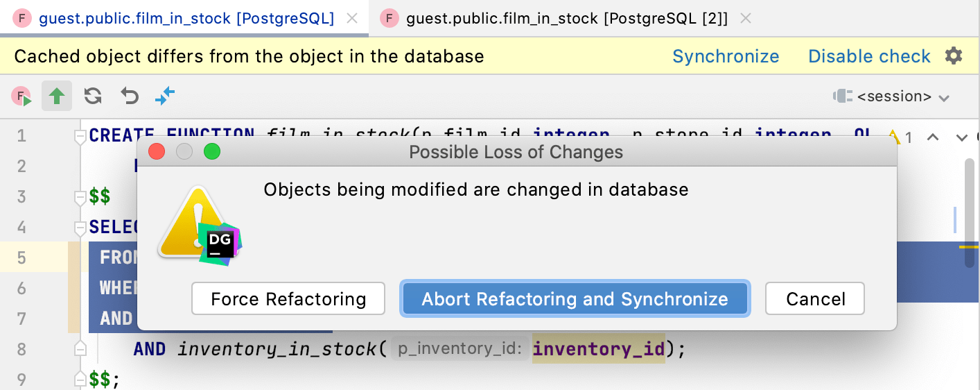The width and height of the screenshot is (980, 390).
Task: Click the p_inventory_id parameter hint
Action: (x=460, y=350)
